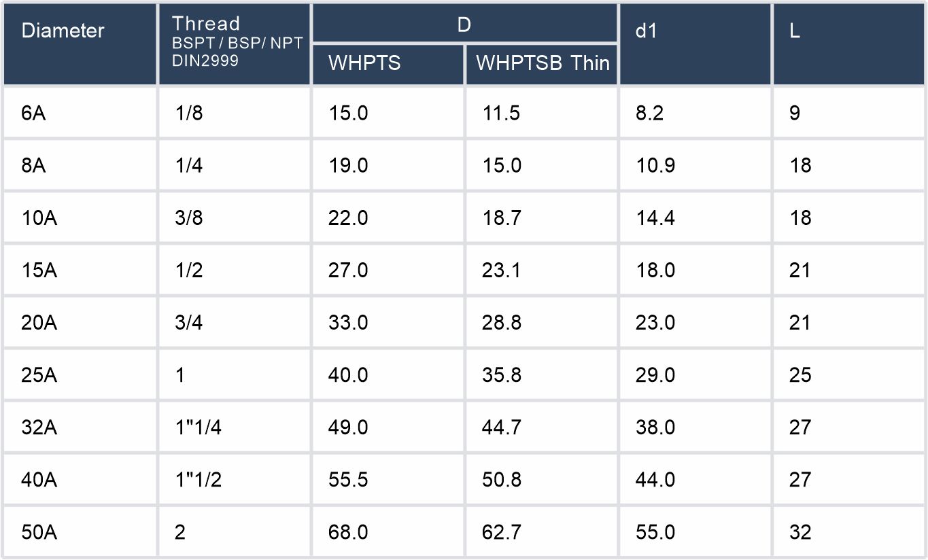The height and width of the screenshot is (560, 928).
Task: Click the 10A diameter cell
Action: [39, 217]
